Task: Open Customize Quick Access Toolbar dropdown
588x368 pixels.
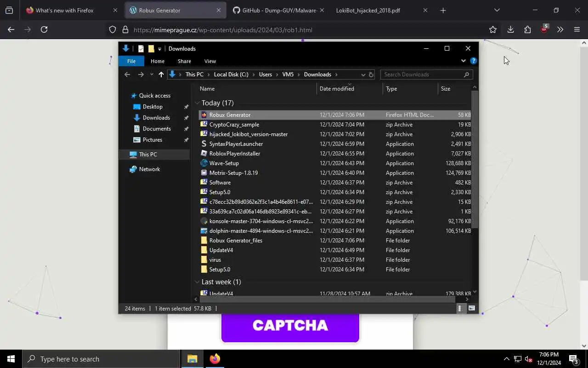Action: click(159, 49)
